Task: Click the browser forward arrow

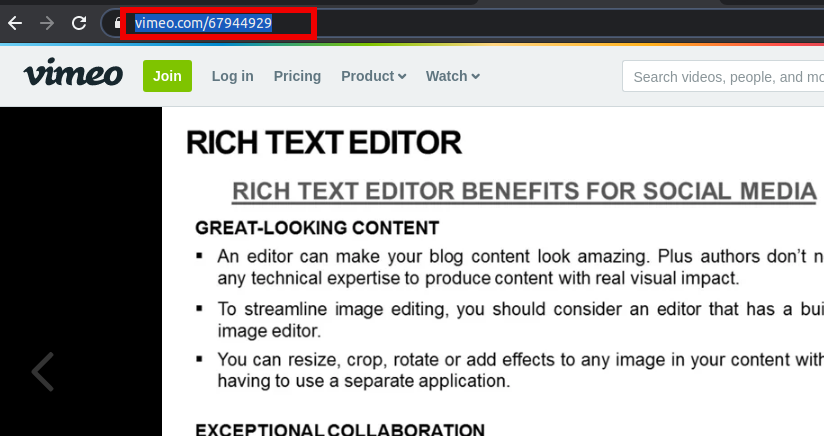Action: tap(47, 23)
